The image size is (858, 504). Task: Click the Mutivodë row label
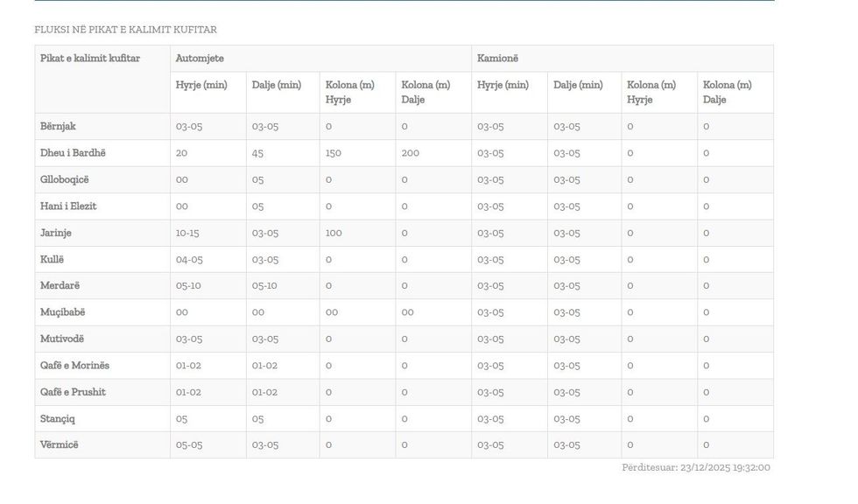coord(62,339)
